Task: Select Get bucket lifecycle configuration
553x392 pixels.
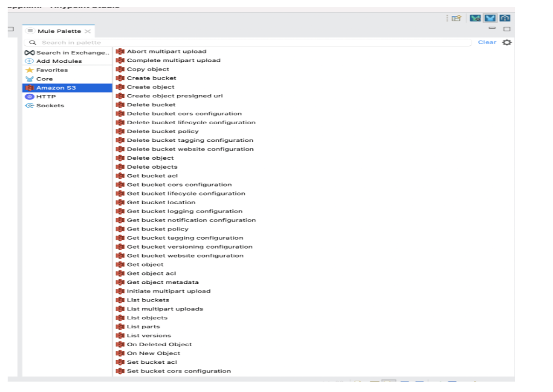Action: [x=186, y=194]
